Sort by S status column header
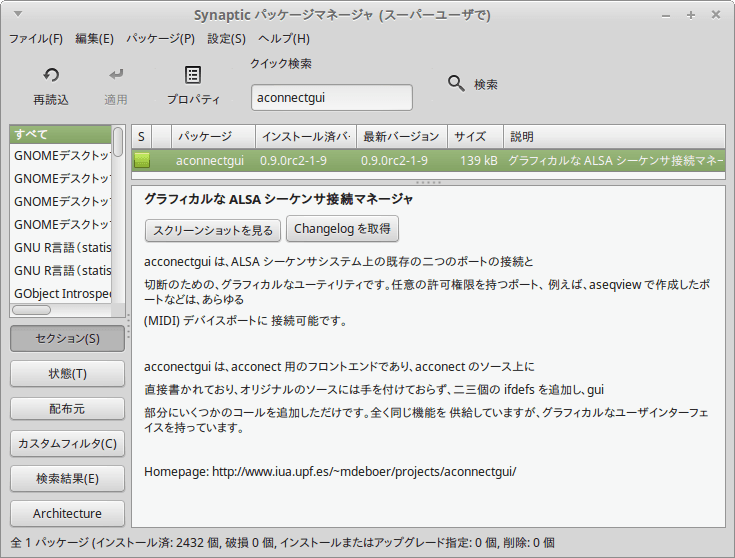 click(x=142, y=137)
